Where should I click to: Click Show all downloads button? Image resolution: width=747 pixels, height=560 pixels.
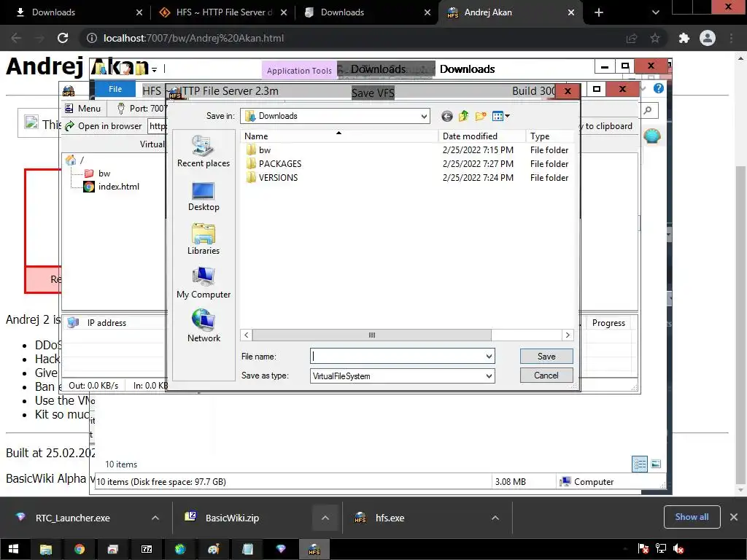pos(692,517)
